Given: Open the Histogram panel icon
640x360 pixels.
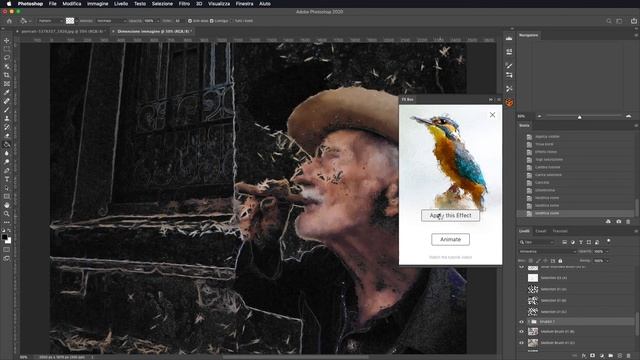Looking at the screenshot, I should [x=509, y=38].
